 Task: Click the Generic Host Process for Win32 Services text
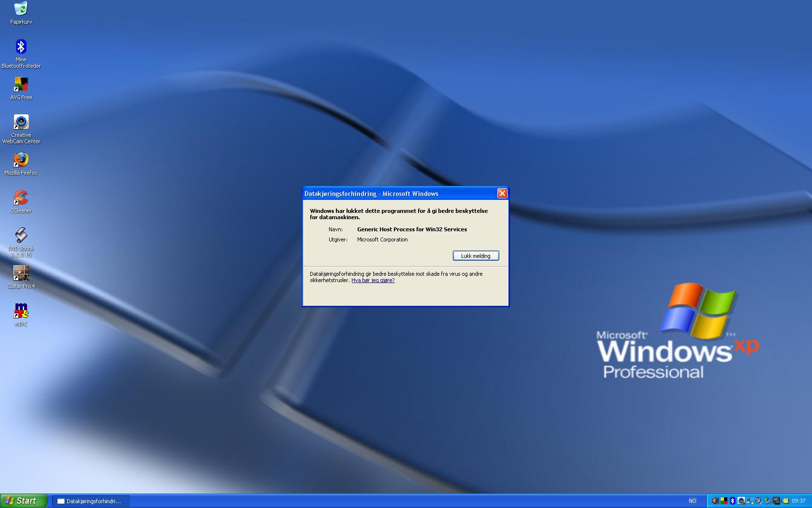click(x=412, y=229)
